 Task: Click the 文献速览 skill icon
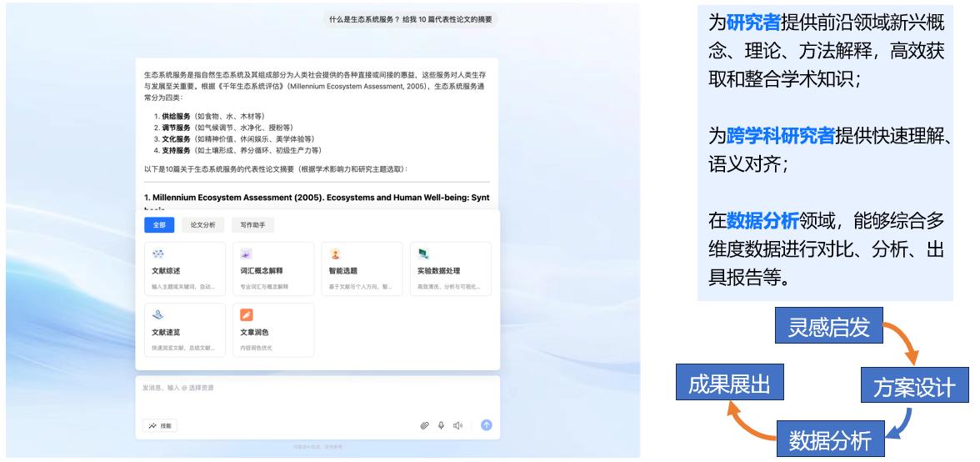tap(157, 315)
